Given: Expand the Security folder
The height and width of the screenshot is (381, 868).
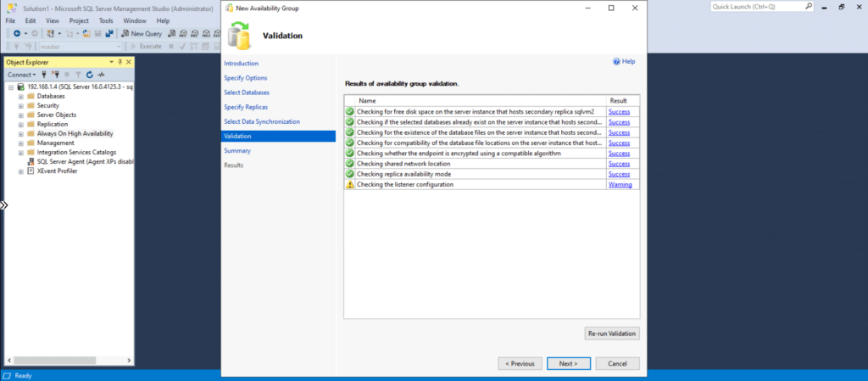Looking at the screenshot, I should click(x=21, y=105).
